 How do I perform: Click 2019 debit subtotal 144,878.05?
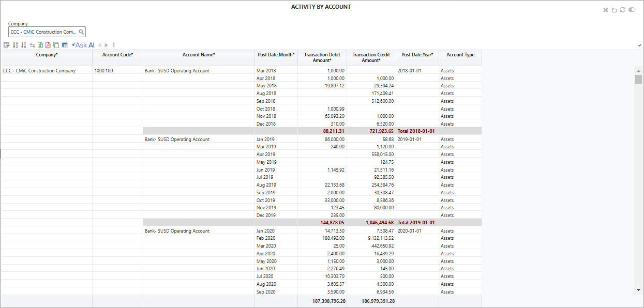click(333, 223)
